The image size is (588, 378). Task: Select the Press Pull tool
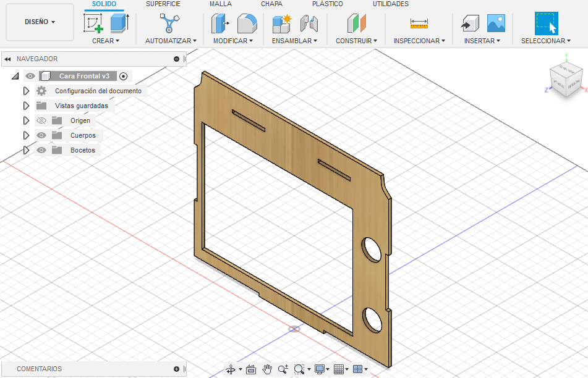click(220, 23)
